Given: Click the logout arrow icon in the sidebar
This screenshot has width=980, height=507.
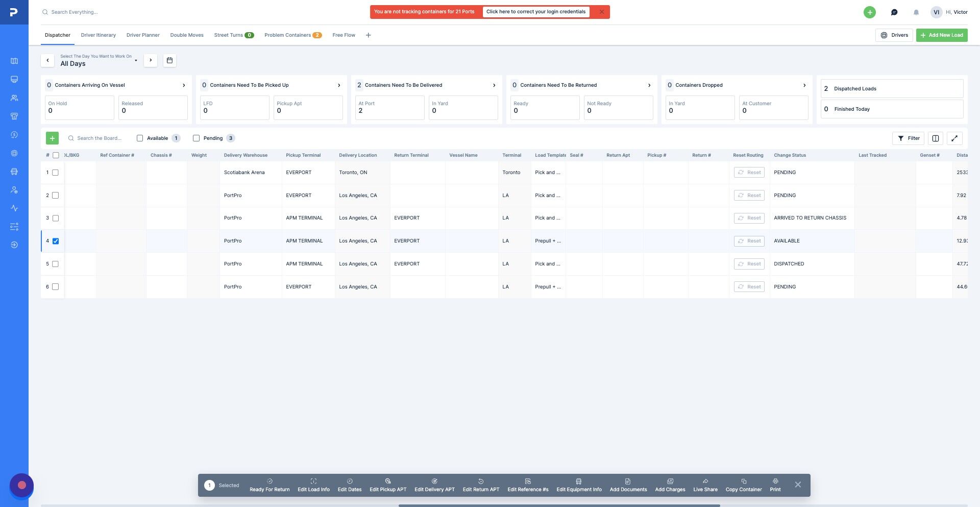Looking at the screenshot, I should [14, 245].
